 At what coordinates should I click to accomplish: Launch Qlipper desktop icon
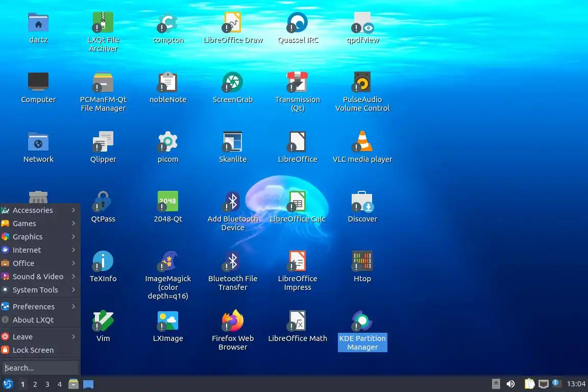point(103,142)
